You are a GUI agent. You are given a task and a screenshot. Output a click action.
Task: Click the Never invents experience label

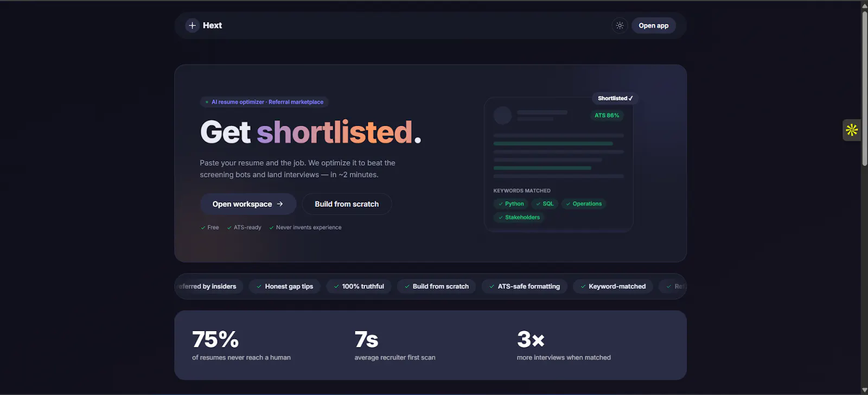coord(305,227)
